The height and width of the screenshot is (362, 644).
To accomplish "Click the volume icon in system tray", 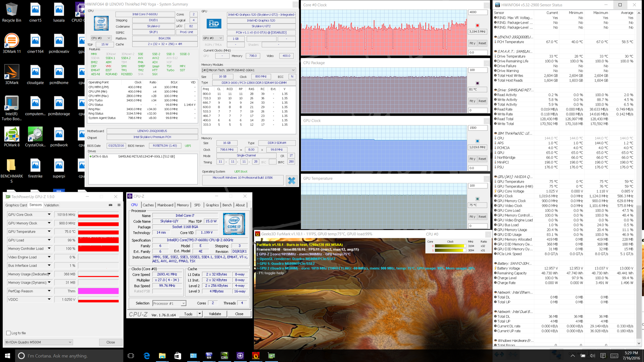I will [x=592, y=356].
